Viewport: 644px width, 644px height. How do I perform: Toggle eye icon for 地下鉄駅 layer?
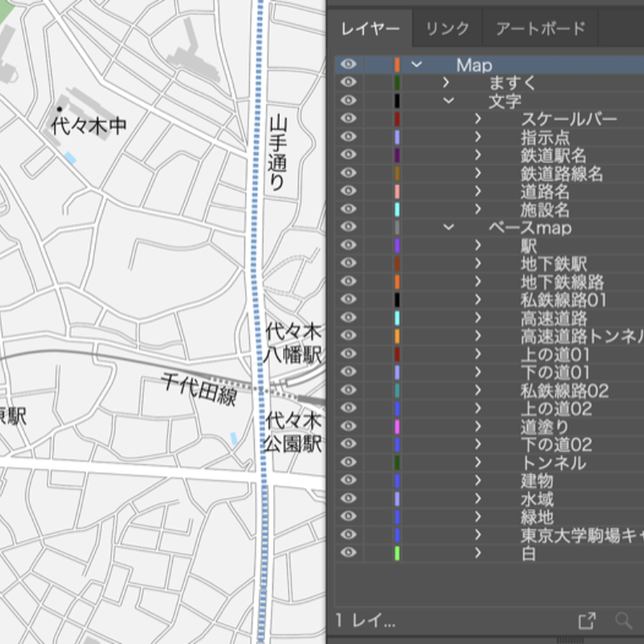point(349,263)
